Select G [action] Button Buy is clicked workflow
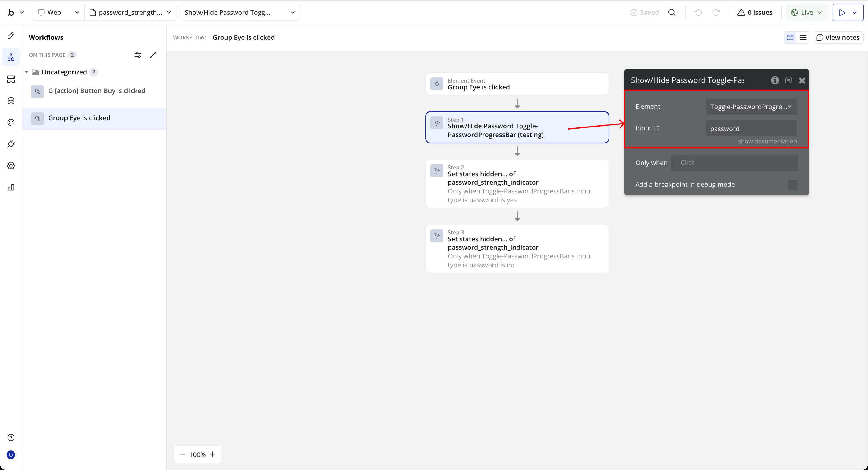 click(96, 91)
